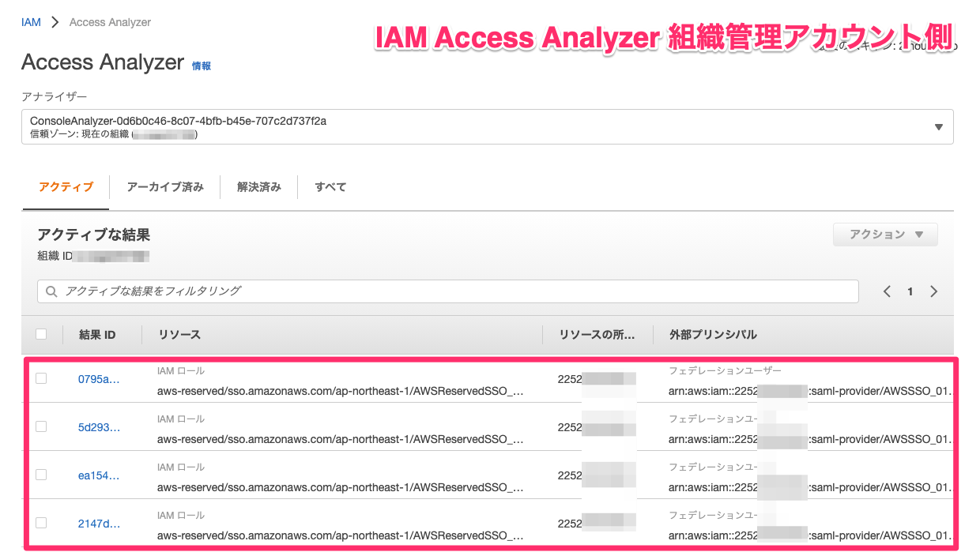Screen dimensions: 980x552
Task: Check the box for finding ea154
Action: click(41, 475)
